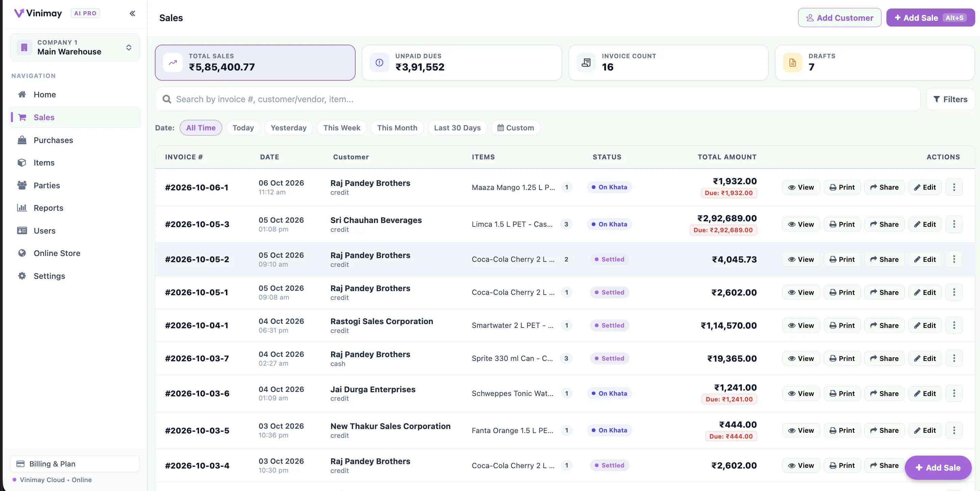Viewport: 980px width, 491px height.
Task: Click the top Add Sale Alt+S button
Action: [930, 18]
